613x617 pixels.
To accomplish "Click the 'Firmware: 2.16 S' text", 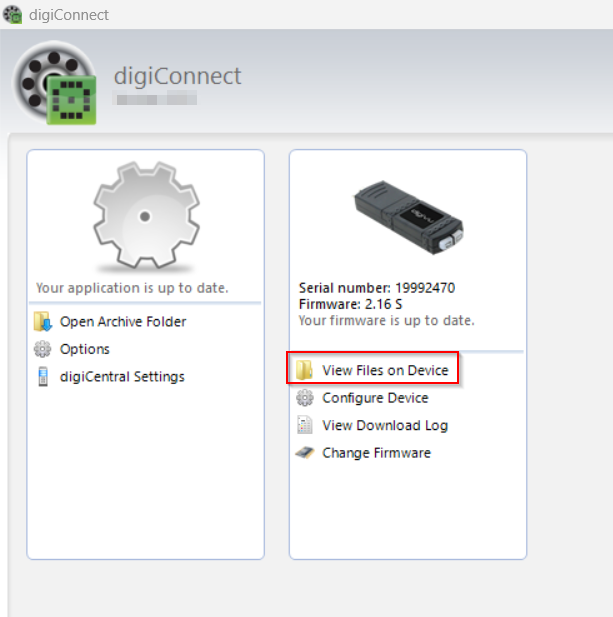I will click(x=351, y=304).
